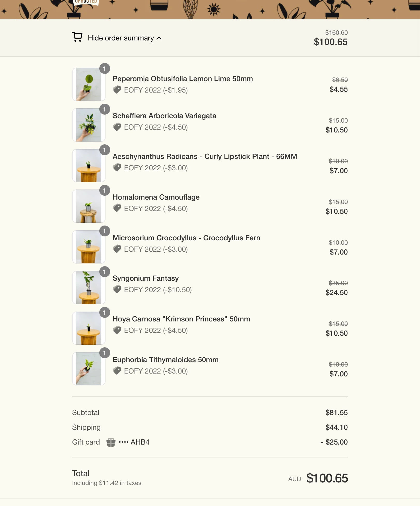Viewport: 420px width, 506px height.
Task: Click the Euphorbia Tithymaloides 50mm product name
Action: (165, 360)
